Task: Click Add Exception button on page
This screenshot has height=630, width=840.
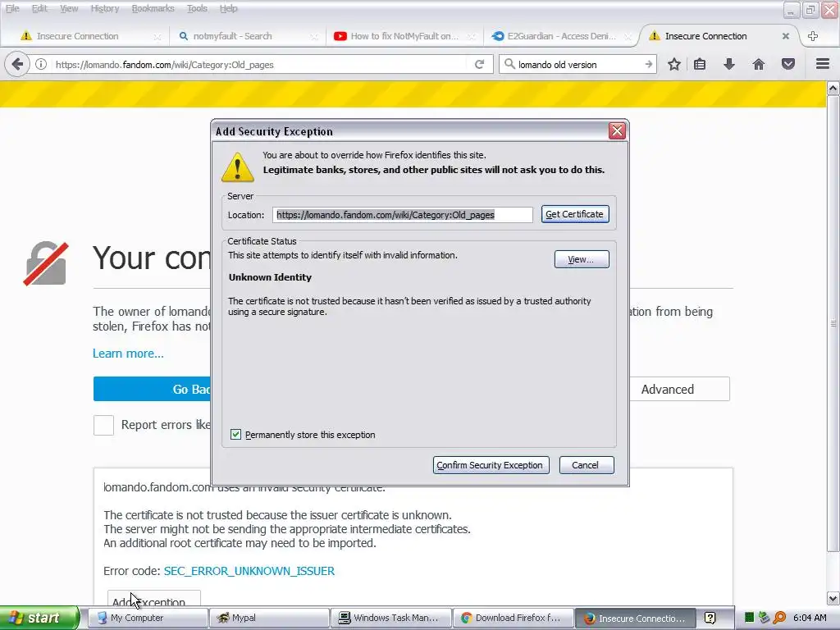Action: pyautogui.click(x=153, y=599)
